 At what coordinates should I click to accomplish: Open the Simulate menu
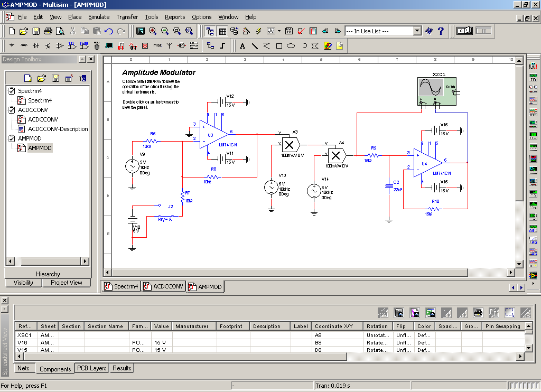99,17
